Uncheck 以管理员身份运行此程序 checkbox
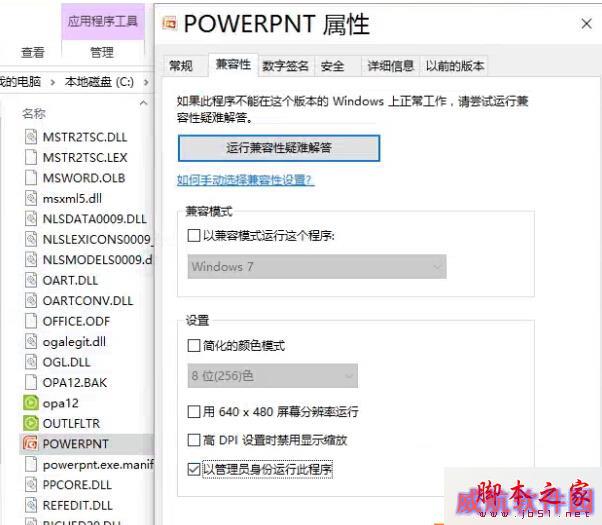Viewport: 602px width, 525px height. point(194,469)
